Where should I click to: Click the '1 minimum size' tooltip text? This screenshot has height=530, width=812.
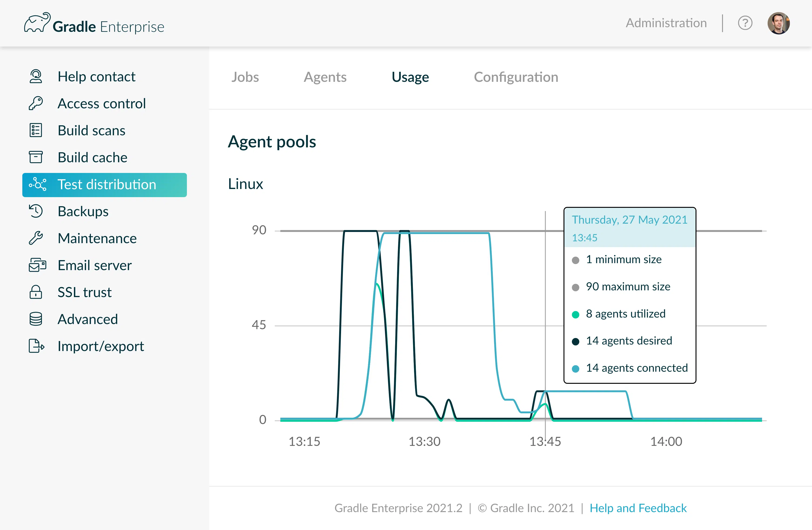(x=624, y=259)
